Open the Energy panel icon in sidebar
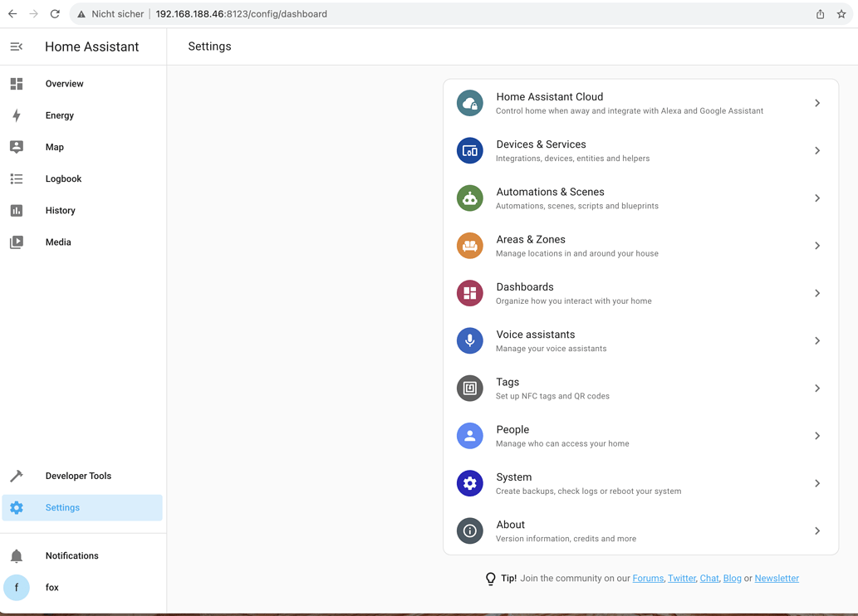 click(17, 115)
